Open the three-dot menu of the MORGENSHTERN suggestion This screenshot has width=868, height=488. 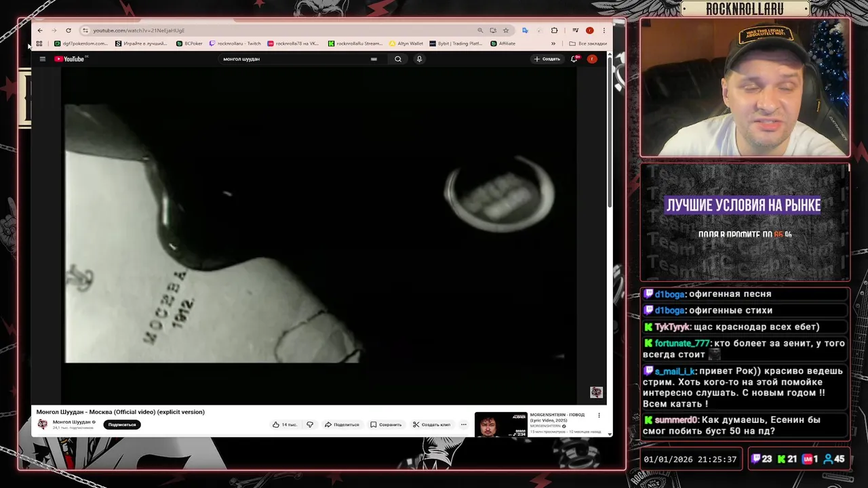coord(599,415)
